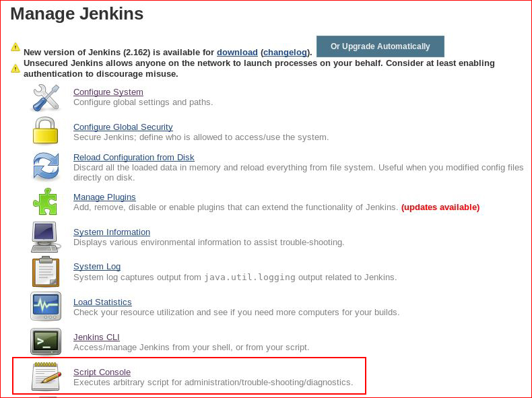Click the warning icon beside new version notice
This screenshot has height=398, width=532.
point(15,47)
